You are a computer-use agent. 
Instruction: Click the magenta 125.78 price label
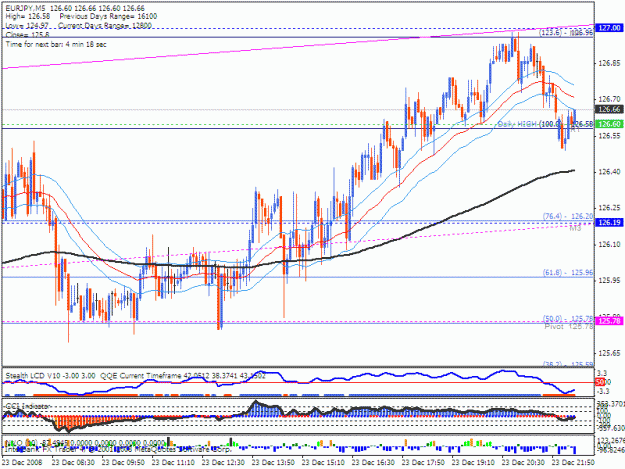[609, 320]
